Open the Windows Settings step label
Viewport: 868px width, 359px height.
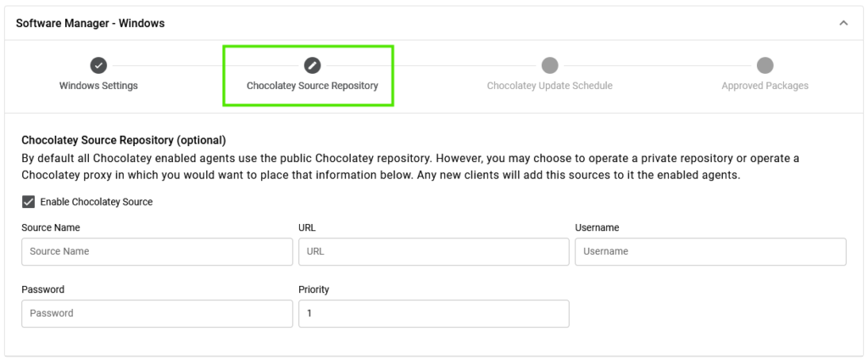(98, 86)
